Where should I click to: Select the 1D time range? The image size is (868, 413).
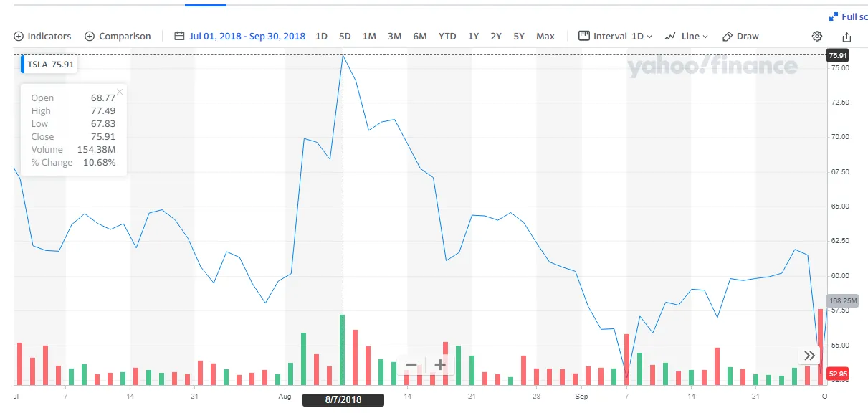[x=321, y=37]
